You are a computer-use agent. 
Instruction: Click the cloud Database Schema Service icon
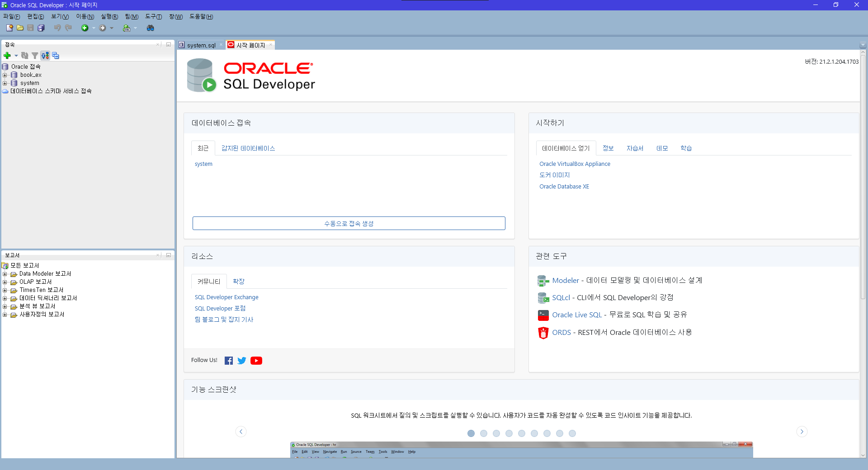pyautogui.click(x=5, y=91)
